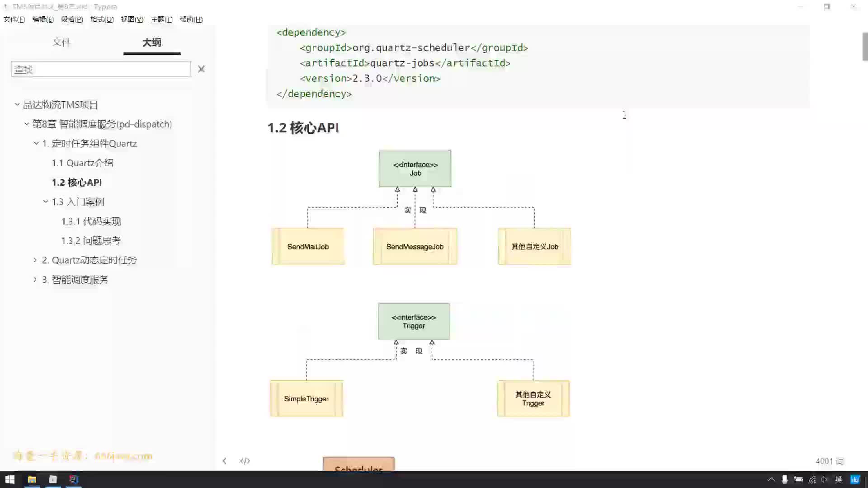Select 2. Quartz动态定时任务 outline heading

(x=90, y=260)
